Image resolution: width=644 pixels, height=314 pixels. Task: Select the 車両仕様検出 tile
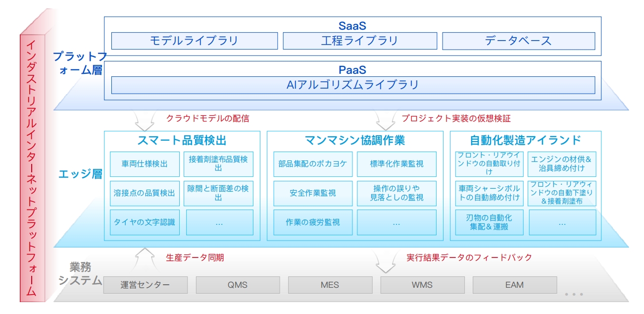point(144,164)
